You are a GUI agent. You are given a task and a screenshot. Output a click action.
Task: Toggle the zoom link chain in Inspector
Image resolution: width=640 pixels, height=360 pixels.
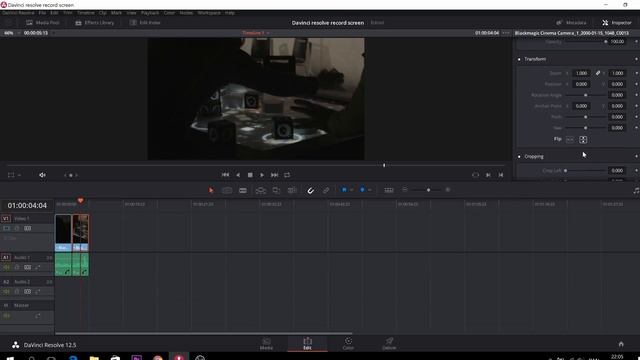tap(598, 73)
